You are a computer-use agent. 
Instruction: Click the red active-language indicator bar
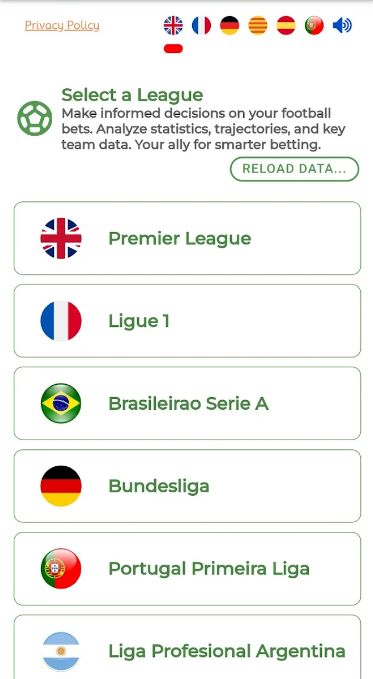(x=173, y=49)
